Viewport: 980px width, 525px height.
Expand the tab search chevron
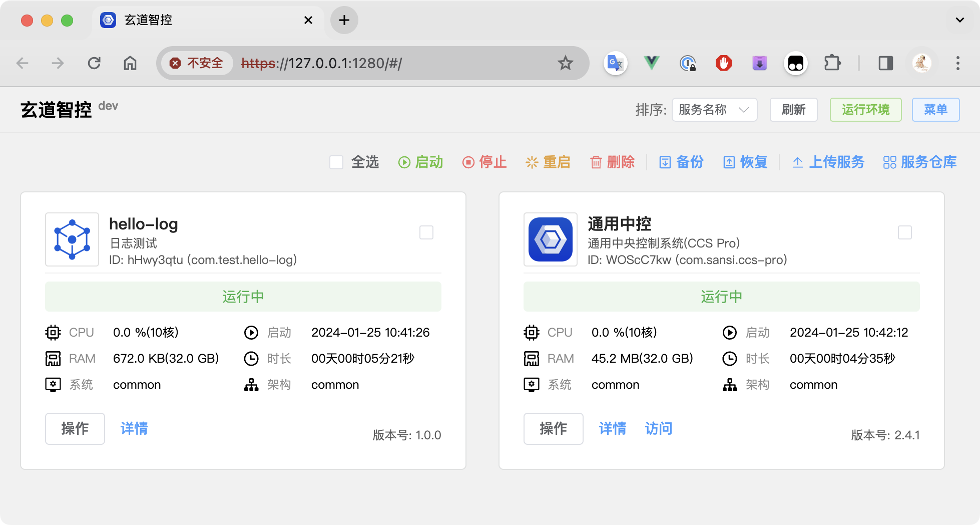960,20
